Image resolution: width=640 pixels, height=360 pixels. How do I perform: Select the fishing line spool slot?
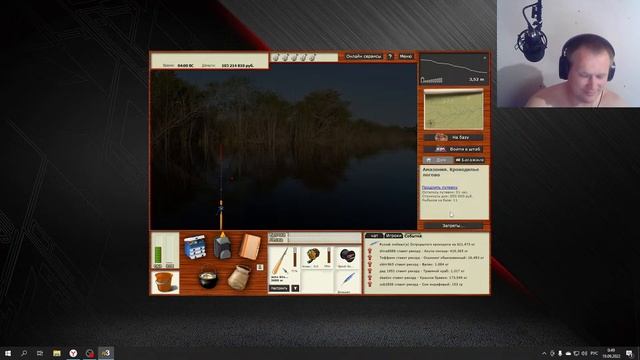click(x=347, y=256)
